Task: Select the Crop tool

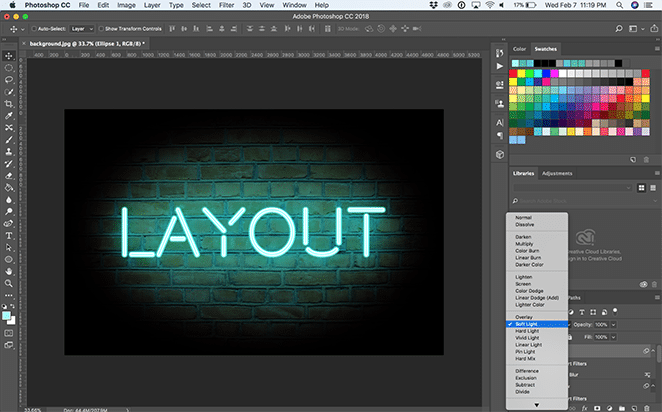Action: pos(8,103)
